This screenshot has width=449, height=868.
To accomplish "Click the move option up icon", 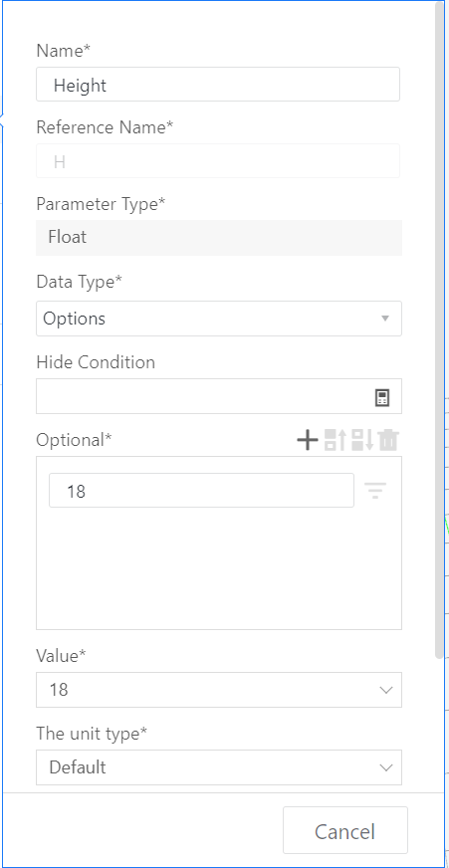I will click(336, 440).
